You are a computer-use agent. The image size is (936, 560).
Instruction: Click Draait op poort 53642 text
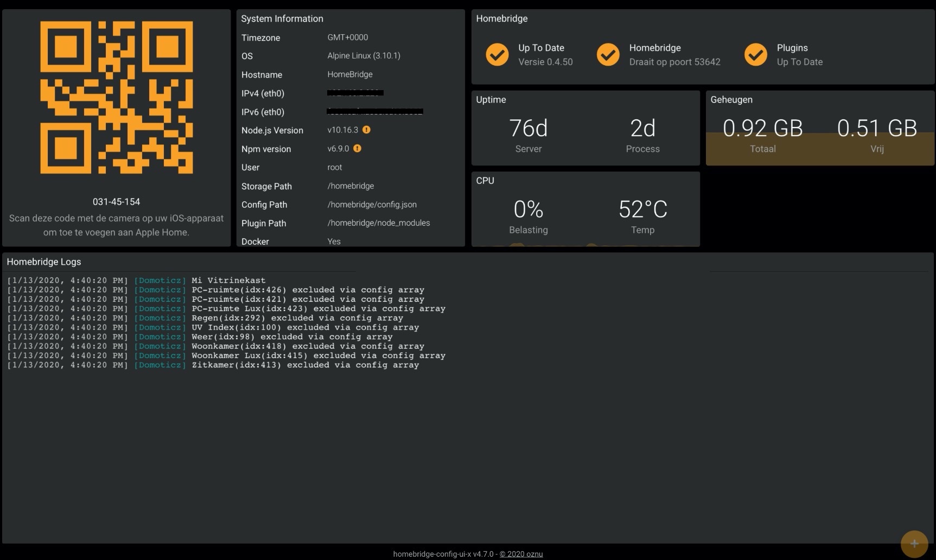pyautogui.click(x=674, y=62)
